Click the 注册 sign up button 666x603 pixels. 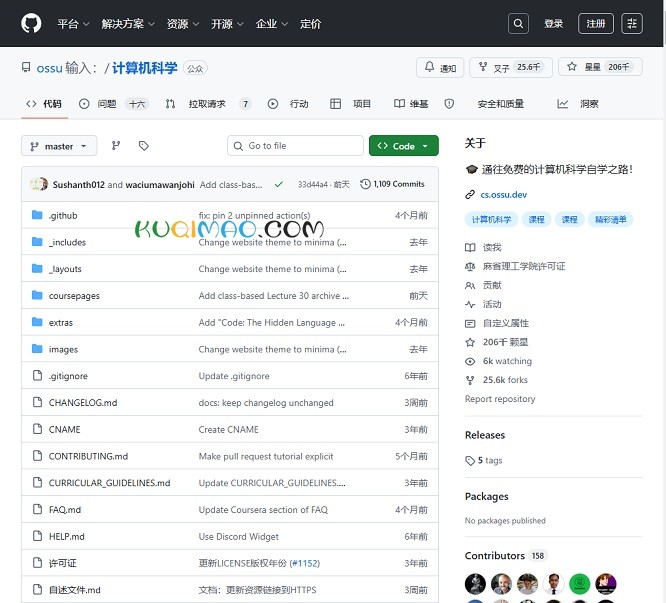pos(595,23)
